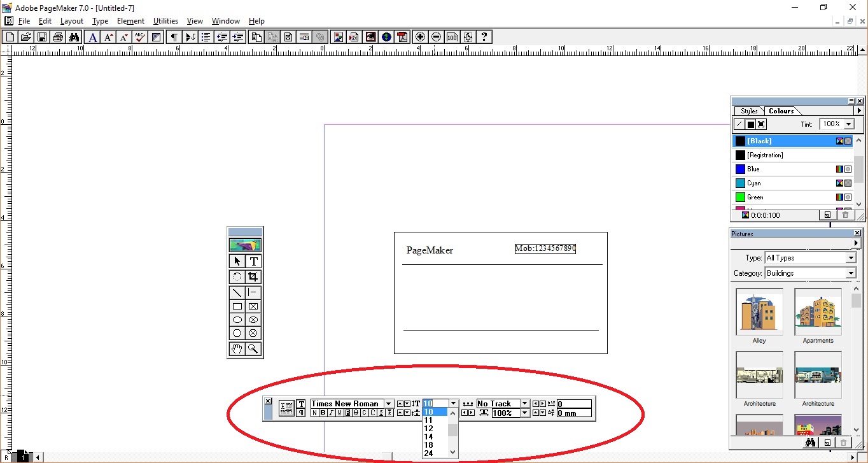Select the Text tool in the toolbox

[253, 261]
